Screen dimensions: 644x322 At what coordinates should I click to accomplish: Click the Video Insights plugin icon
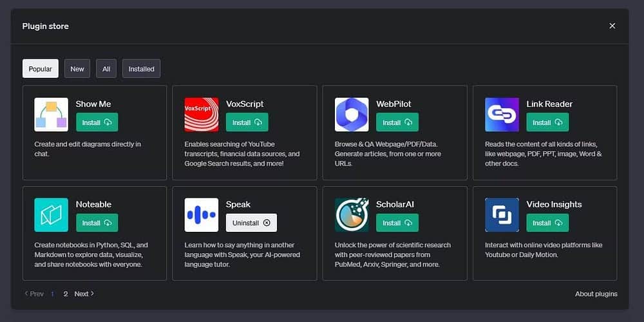(502, 215)
